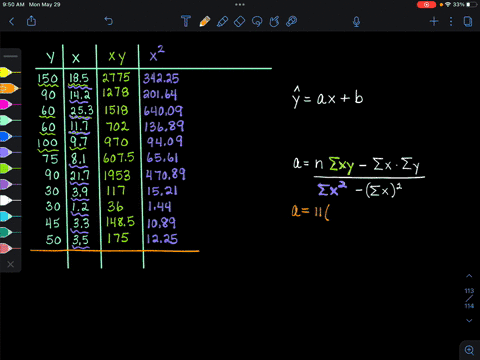Tap the y value 45
Image resolution: width=480 pixels, height=360 pixels.
pyautogui.click(x=52, y=223)
